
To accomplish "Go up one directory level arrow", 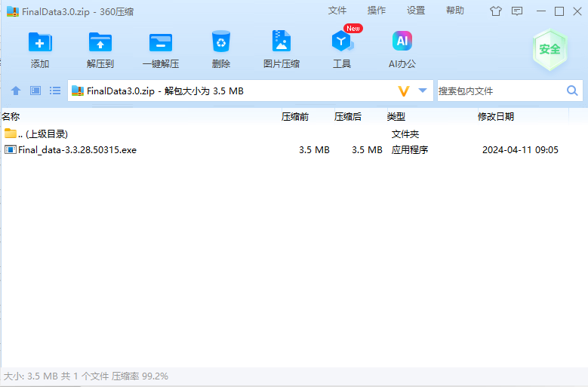I will (16, 91).
